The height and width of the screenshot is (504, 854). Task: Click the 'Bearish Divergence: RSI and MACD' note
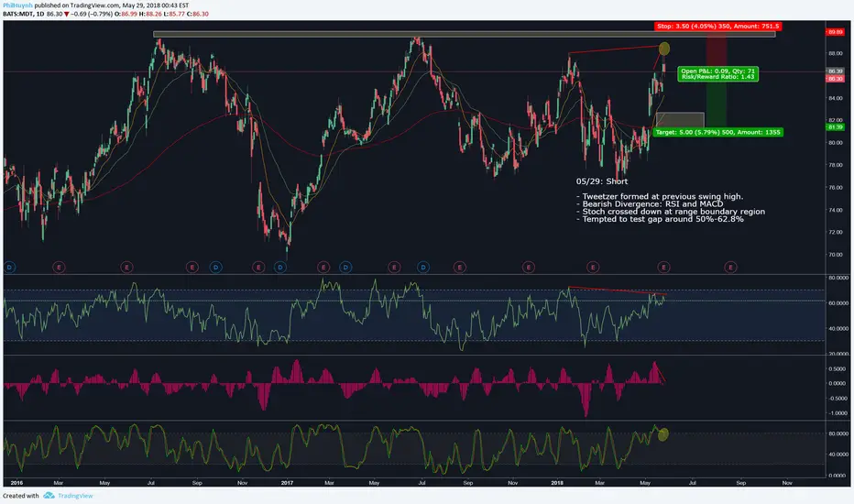pyautogui.click(x=650, y=204)
